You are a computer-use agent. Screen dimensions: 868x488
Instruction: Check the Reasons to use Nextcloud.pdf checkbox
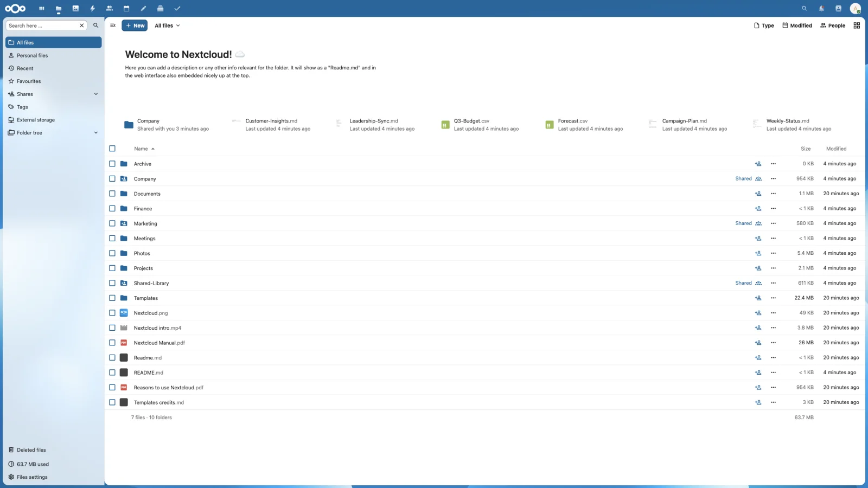(112, 388)
